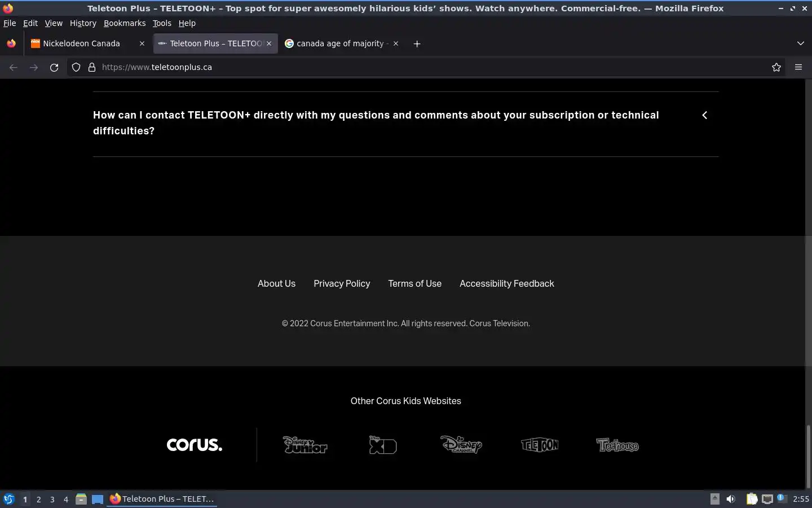This screenshot has width=812, height=508.
Task: Open the taskbar start menu icon
Action: click(x=9, y=499)
